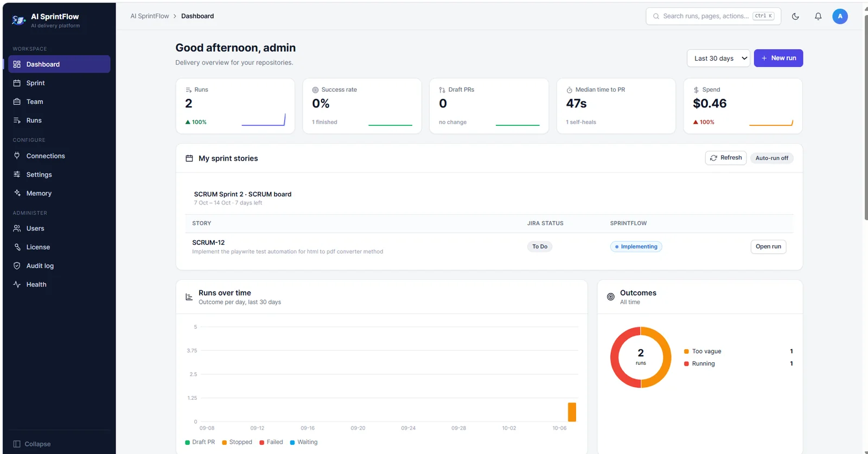
Task: Click the calendar icon beside My sprint stories
Action: [x=189, y=158]
